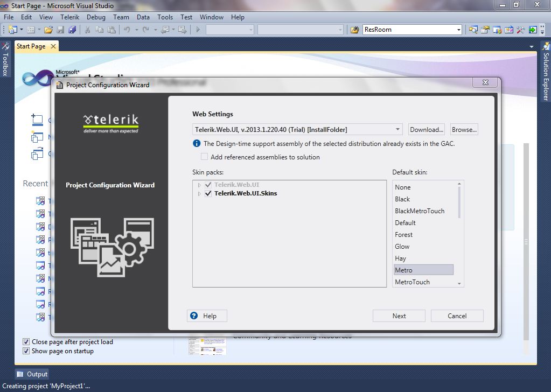Click the Undo arrow icon
The height and width of the screenshot is (392, 551).
click(127, 30)
